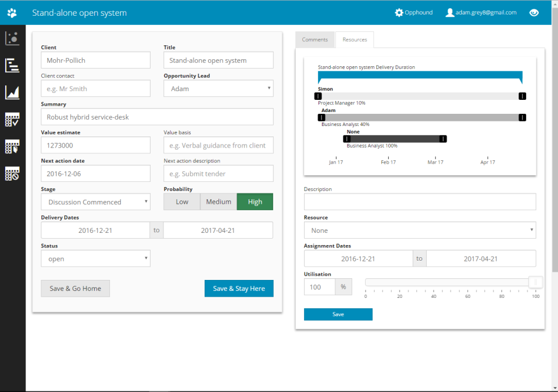Click Save & Go Home button
The height and width of the screenshot is (392, 558).
coord(76,288)
